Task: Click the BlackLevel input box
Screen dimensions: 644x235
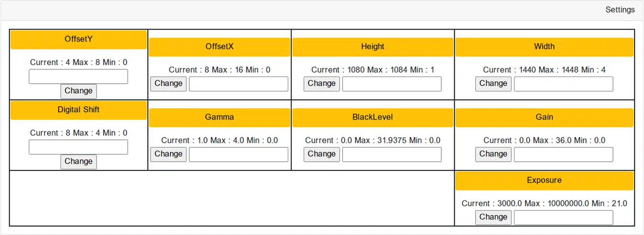Action: [x=392, y=154]
